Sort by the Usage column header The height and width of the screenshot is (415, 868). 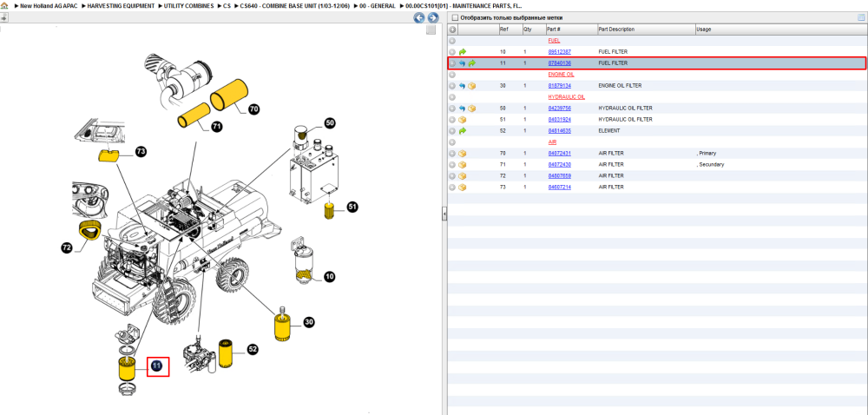pos(780,30)
